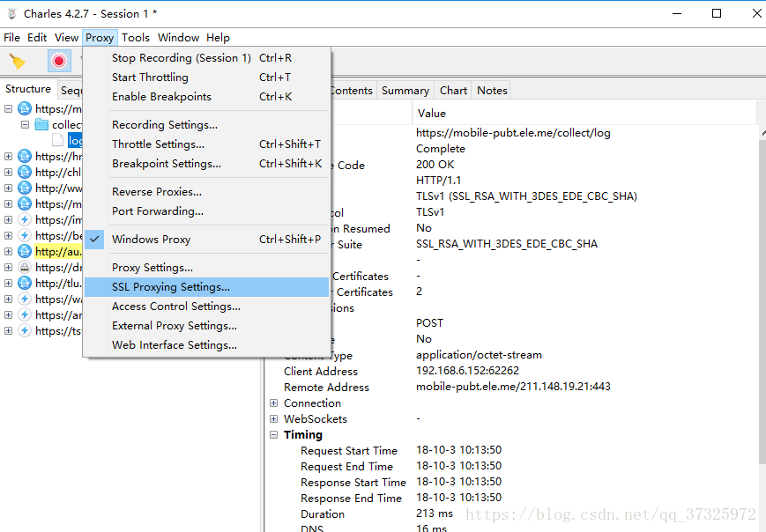
Task: Click lightning icon beside https://be host
Action: pyautogui.click(x=25, y=235)
